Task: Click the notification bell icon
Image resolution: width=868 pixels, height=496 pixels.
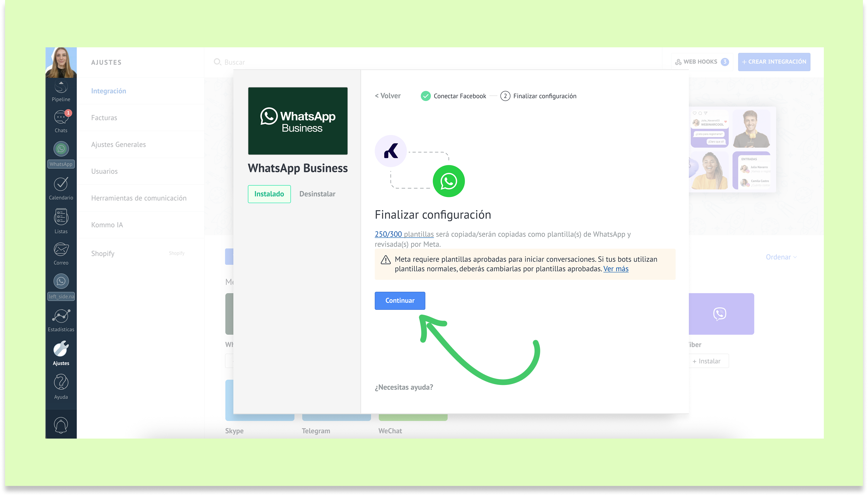Action: tap(61, 424)
